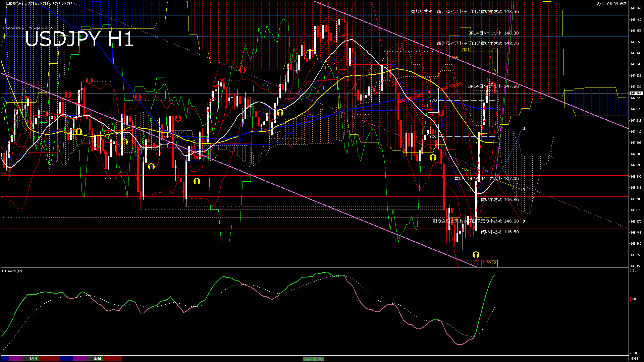The image size is (644, 362).
Task: Toggle the macd ON button
Action: 314,359
